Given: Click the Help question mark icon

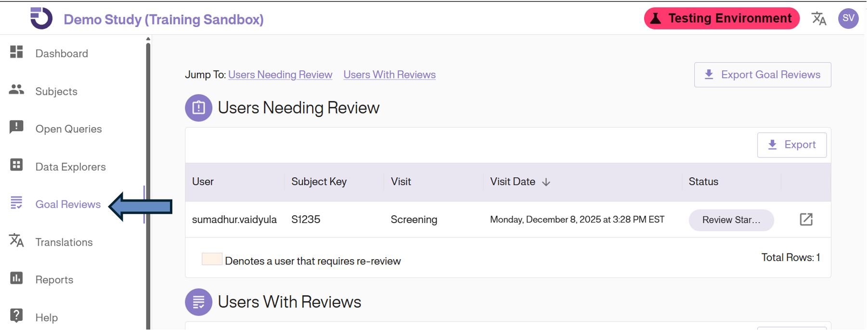Looking at the screenshot, I should (16, 316).
